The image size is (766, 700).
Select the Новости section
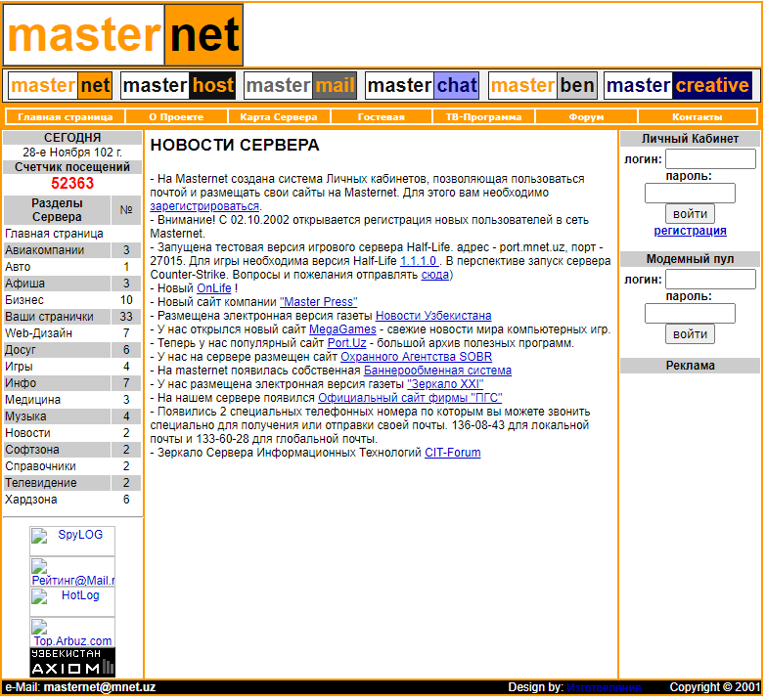tap(27, 433)
